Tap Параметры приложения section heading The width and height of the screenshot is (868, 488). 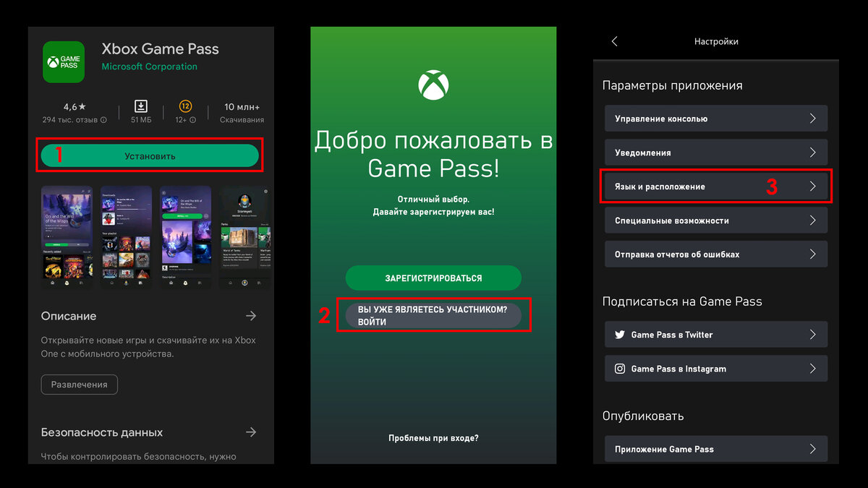[673, 85]
